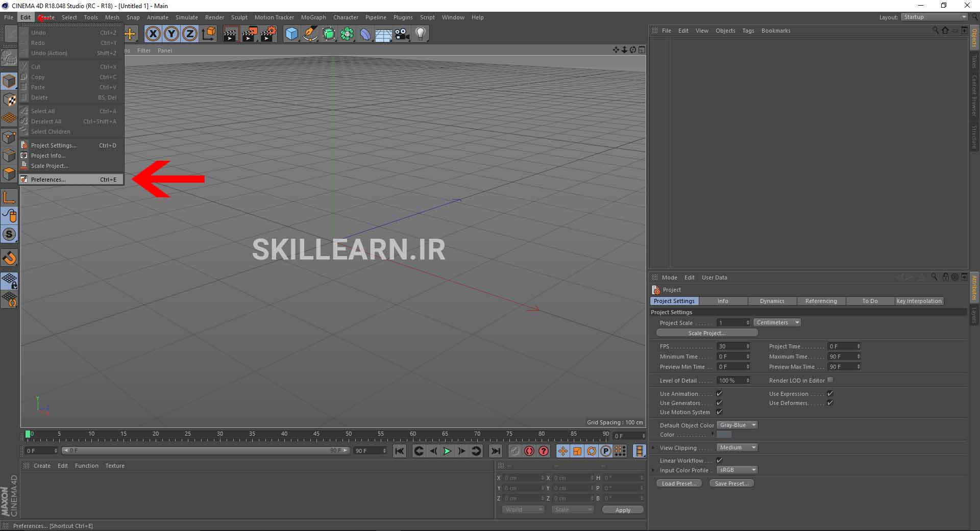Image resolution: width=980 pixels, height=531 pixels.
Task: Toggle the Z axis lock icon
Action: tap(190, 34)
